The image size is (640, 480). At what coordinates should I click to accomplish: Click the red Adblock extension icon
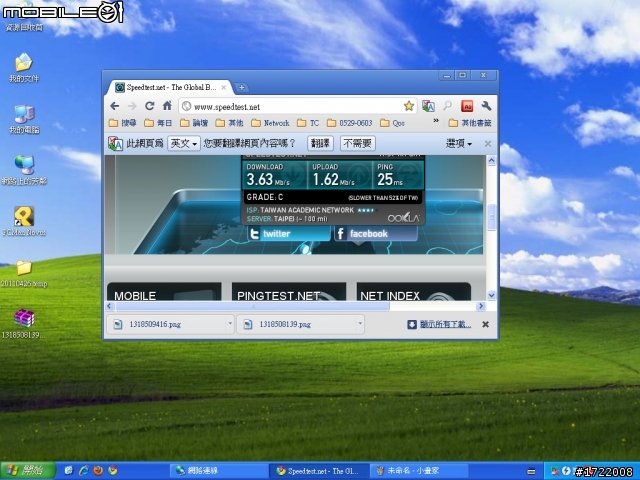467,106
